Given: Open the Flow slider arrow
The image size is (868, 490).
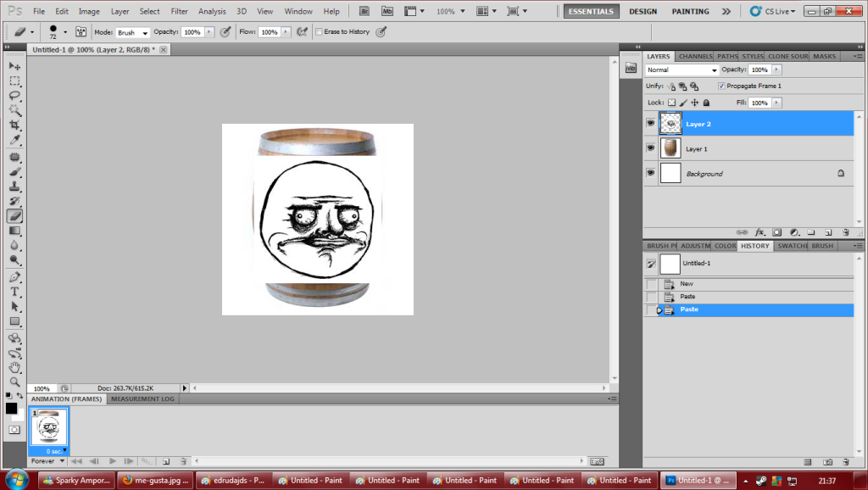Looking at the screenshot, I should (287, 32).
